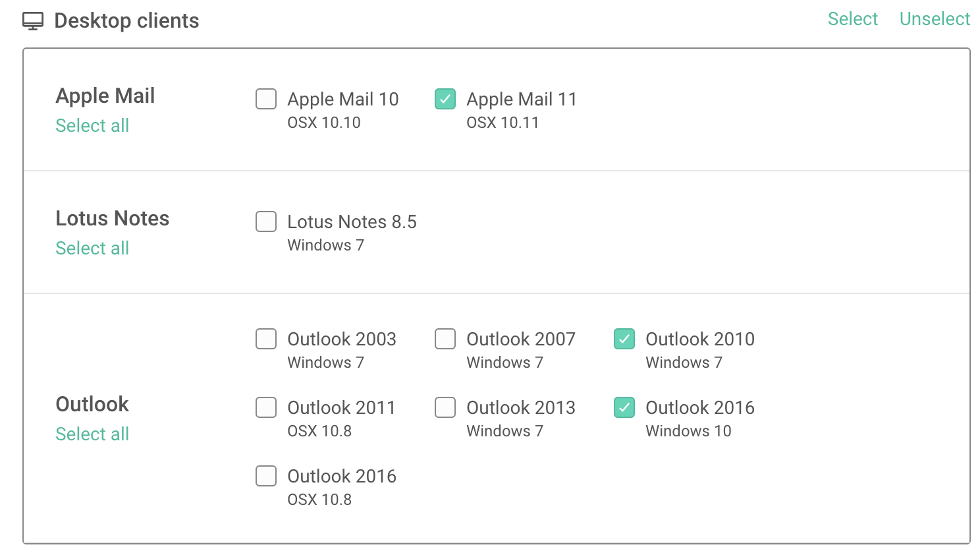This screenshot has height=555, width=980.
Task: Click the Apple Mail 11 label text
Action: click(522, 100)
